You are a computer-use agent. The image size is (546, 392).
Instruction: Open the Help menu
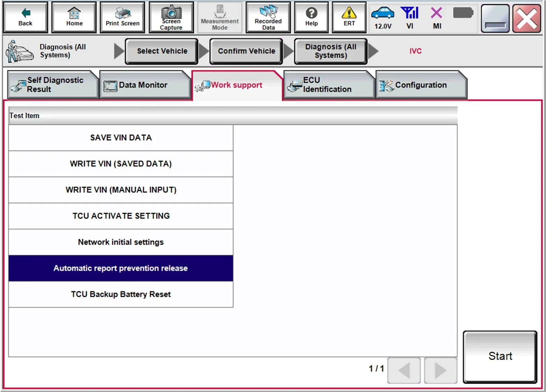pyautogui.click(x=311, y=17)
